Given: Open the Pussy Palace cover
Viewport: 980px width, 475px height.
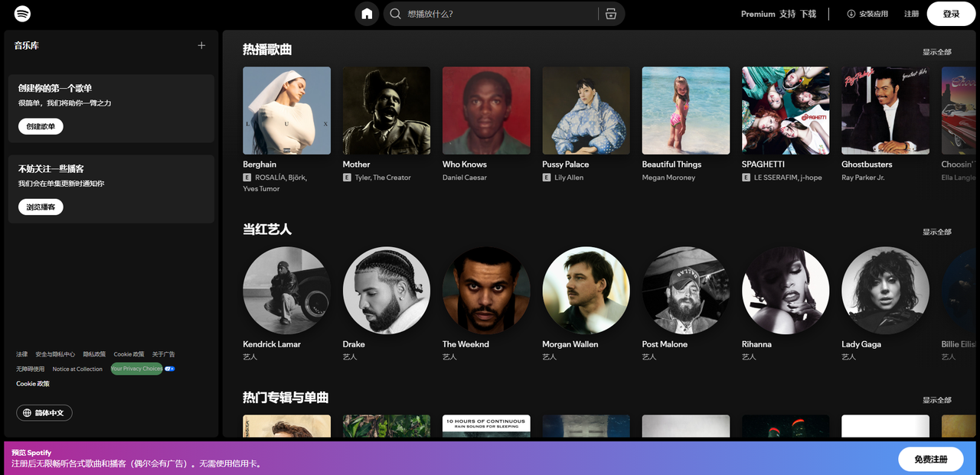Looking at the screenshot, I should tap(586, 111).
